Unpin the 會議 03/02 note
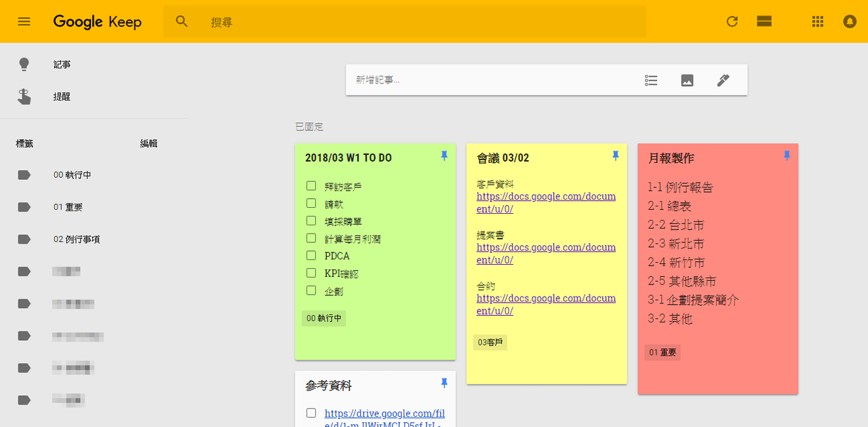The height and width of the screenshot is (427, 868). [615, 155]
